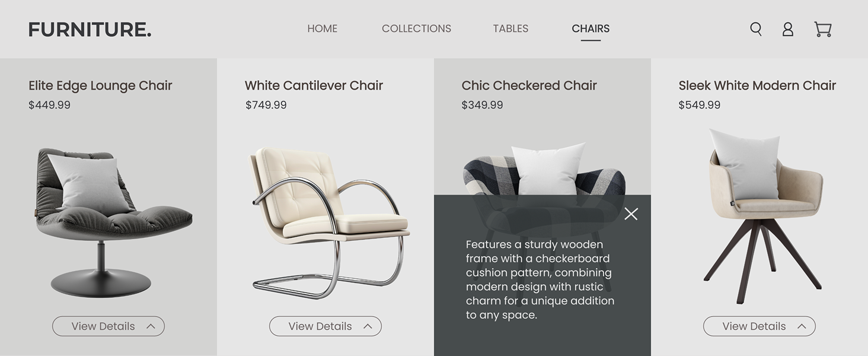Image resolution: width=868 pixels, height=356 pixels.
Task: Close the Chic Checkered Chair description overlay
Action: (x=631, y=214)
